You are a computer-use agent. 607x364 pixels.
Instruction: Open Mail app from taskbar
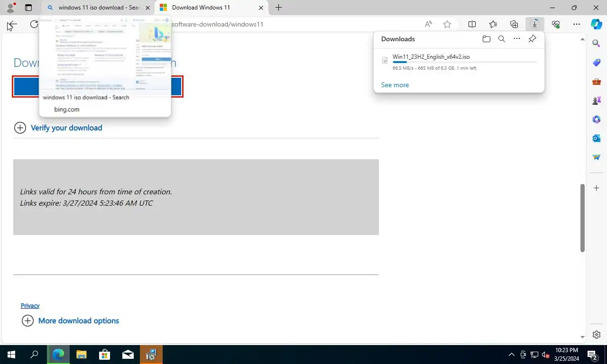click(128, 355)
